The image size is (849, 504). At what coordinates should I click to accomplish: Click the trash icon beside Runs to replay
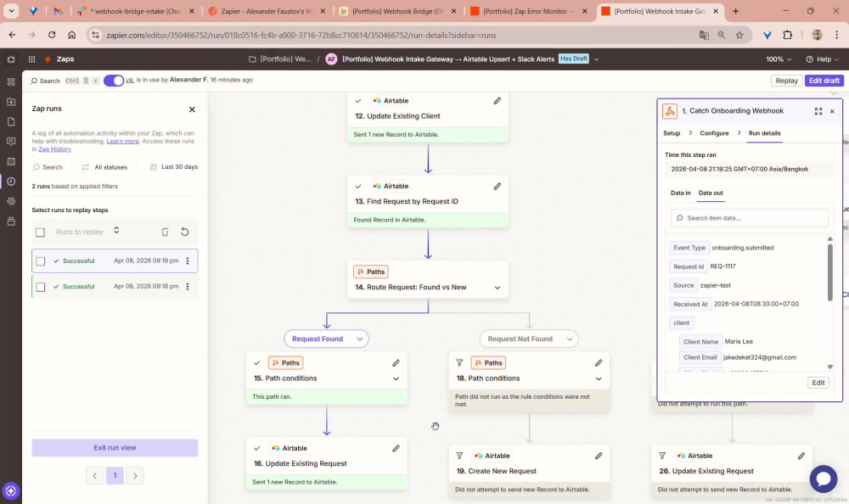(x=166, y=232)
